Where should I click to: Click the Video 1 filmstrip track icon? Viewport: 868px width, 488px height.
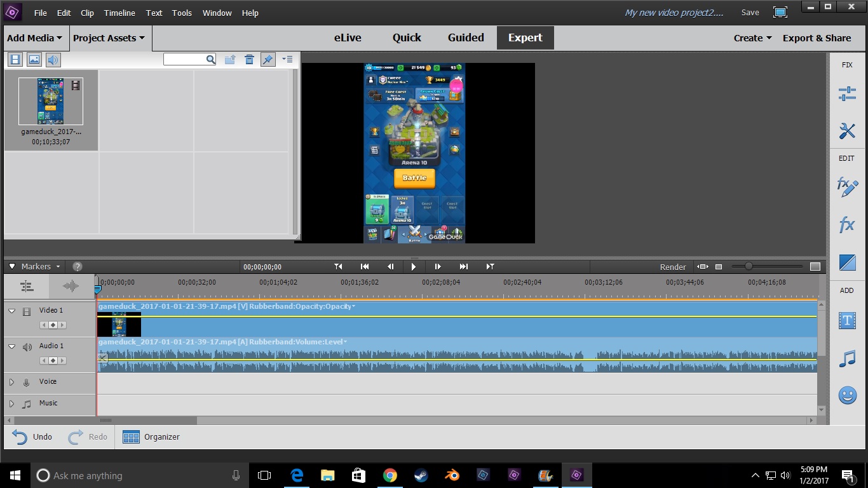(x=27, y=311)
